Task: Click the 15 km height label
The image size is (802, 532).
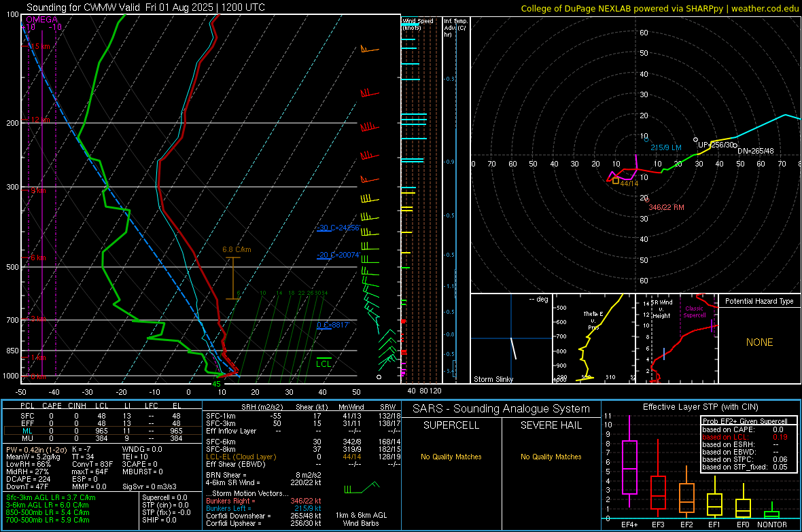Action: point(40,46)
